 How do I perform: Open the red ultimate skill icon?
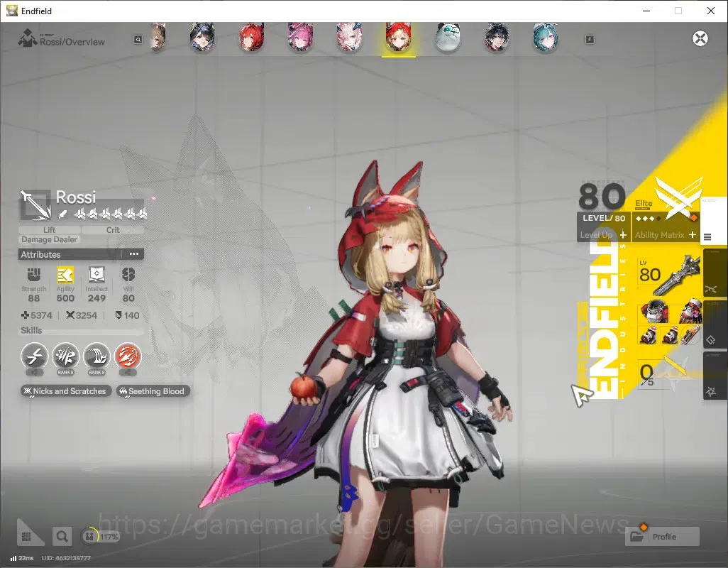(128, 356)
